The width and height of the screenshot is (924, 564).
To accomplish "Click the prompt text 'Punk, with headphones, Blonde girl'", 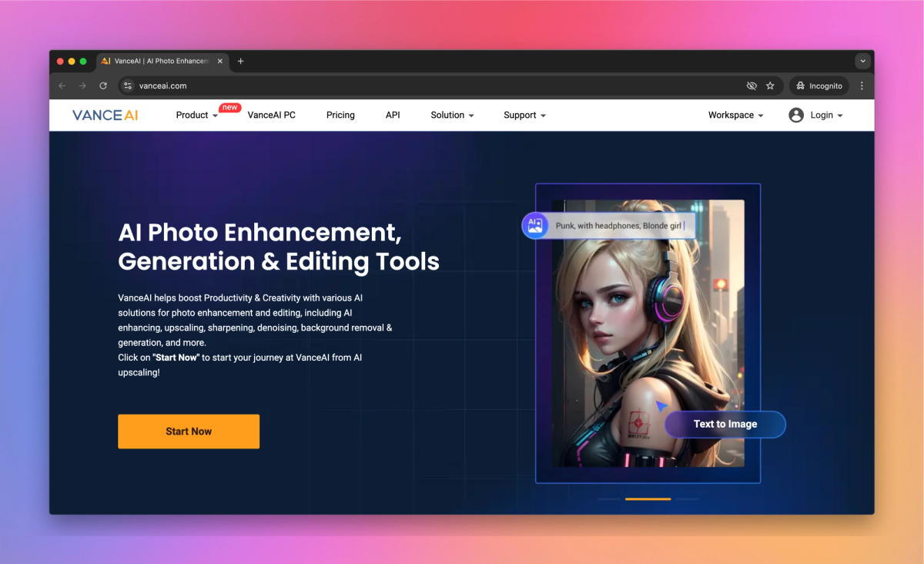I will (x=617, y=226).
